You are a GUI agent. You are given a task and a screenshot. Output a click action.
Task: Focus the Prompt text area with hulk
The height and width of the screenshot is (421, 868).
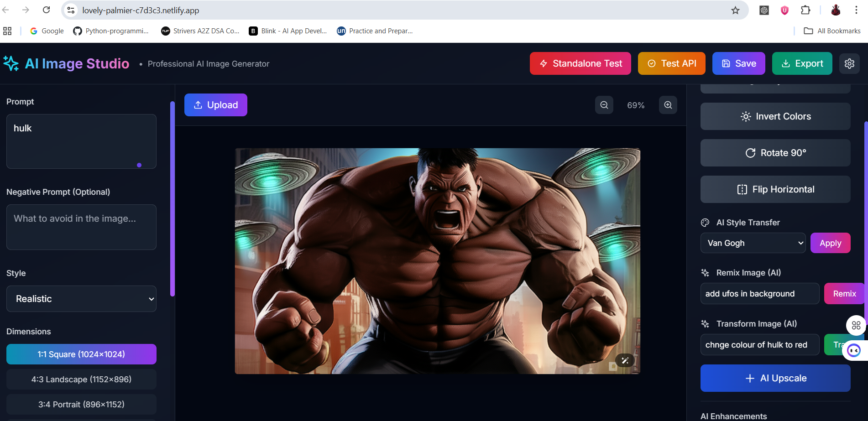(x=81, y=141)
